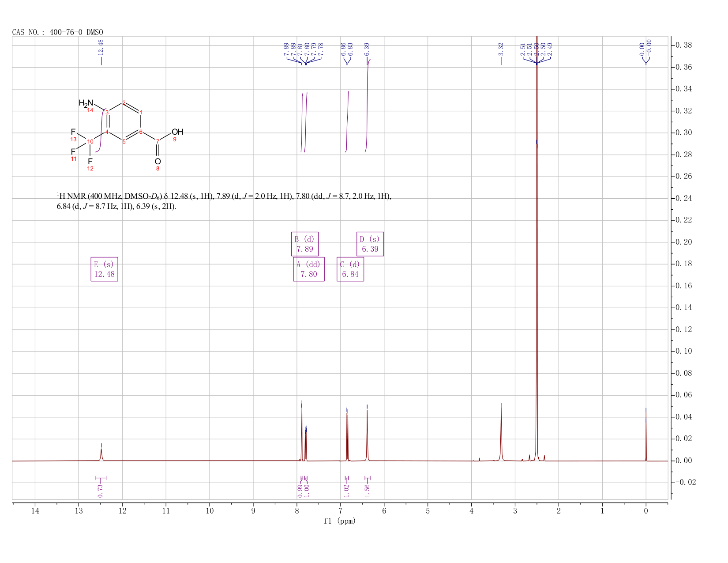
Task: Click the OH group in the structure
Action: (177, 132)
